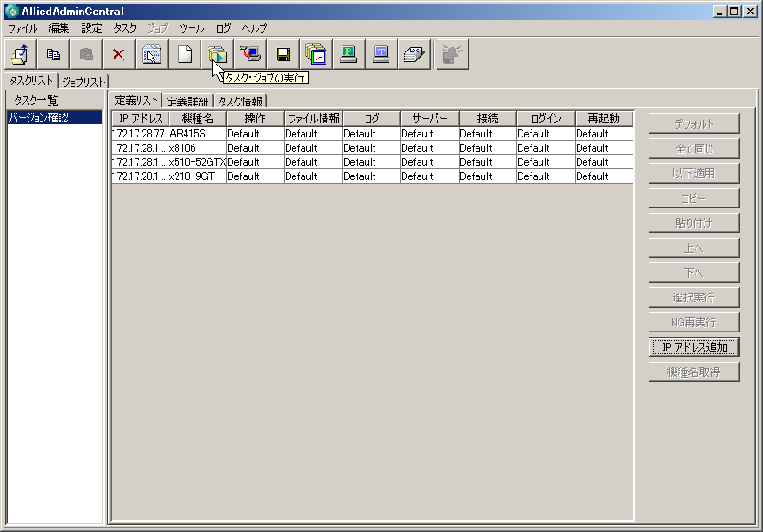
Task: Click the floppy disk save icon
Action: (283, 54)
